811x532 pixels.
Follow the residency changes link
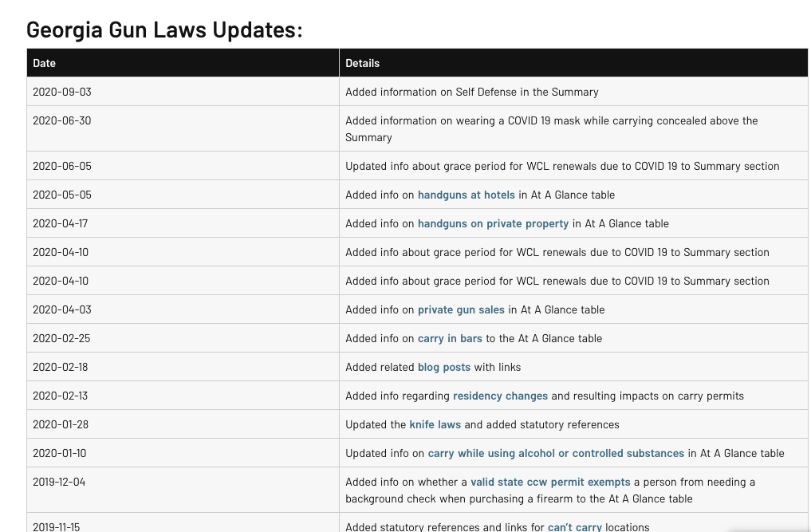coord(500,396)
